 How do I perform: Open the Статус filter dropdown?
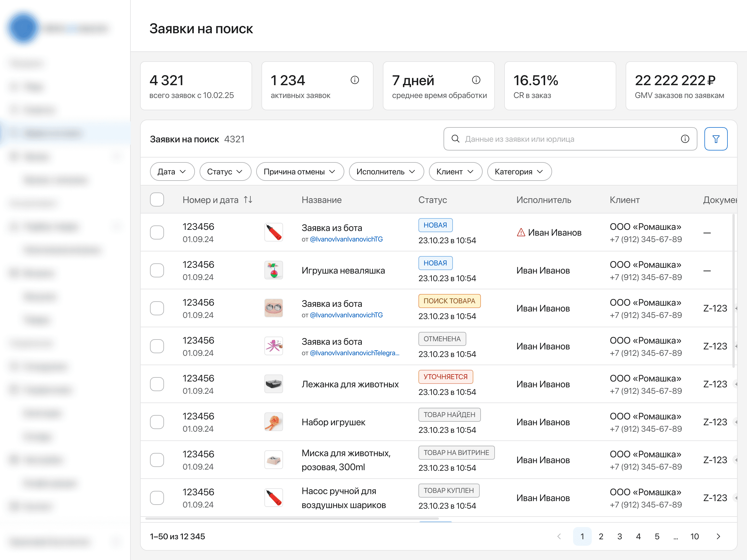(225, 171)
